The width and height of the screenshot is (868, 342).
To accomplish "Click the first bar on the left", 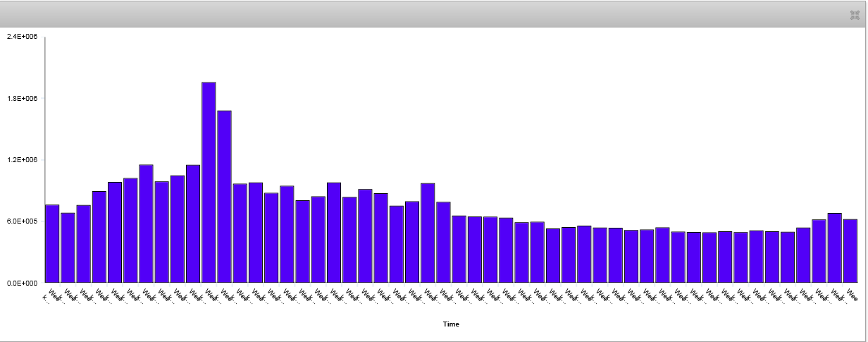I will pyautogui.click(x=52, y=243).
